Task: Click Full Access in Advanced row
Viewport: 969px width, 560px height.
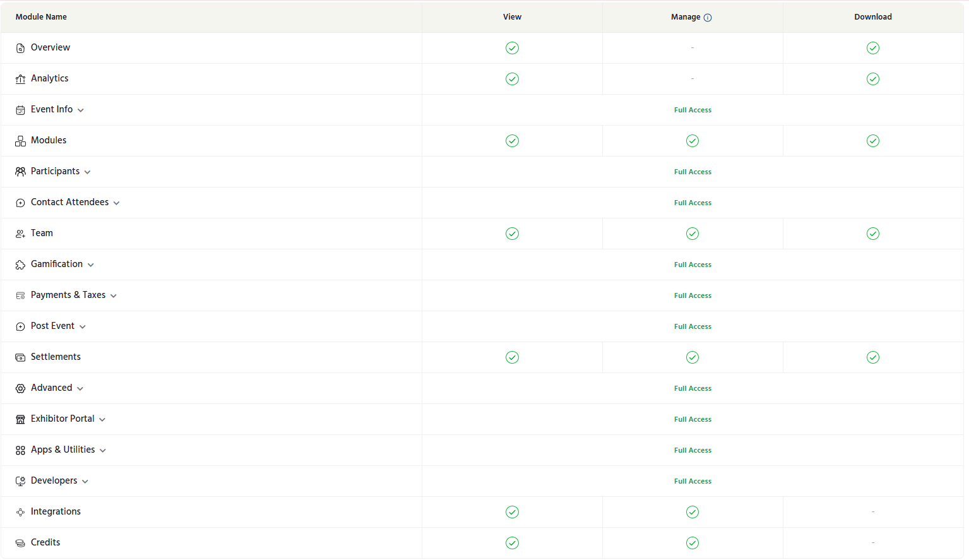Action: coord(693,388)
